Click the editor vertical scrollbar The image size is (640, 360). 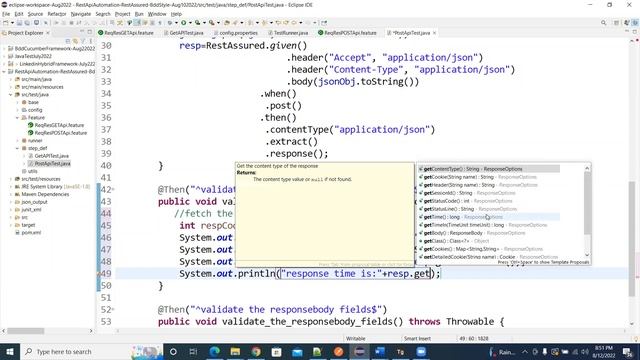[x=632, y=239]
